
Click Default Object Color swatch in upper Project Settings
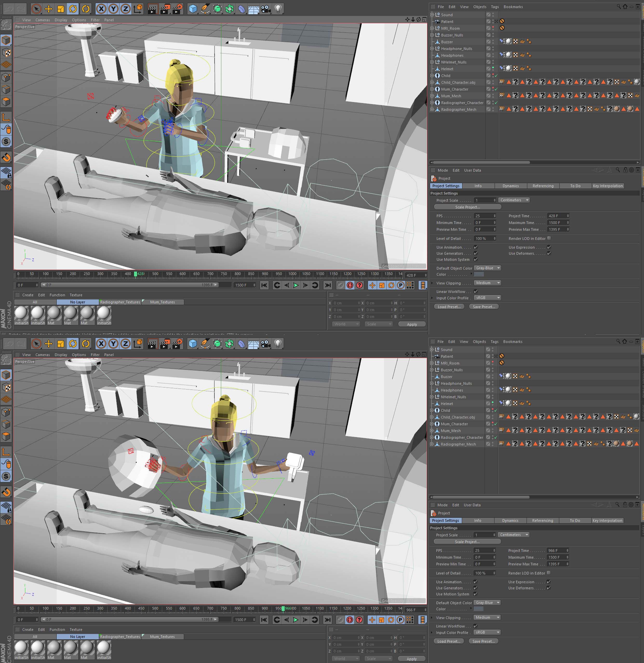[x=479, y=274]
